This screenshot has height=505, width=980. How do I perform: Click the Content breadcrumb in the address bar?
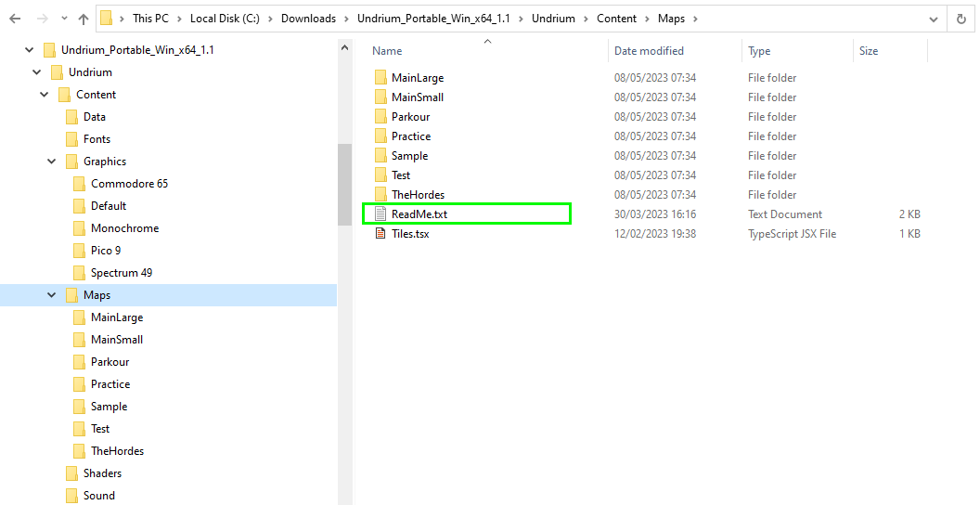click(x=616, y=19)
